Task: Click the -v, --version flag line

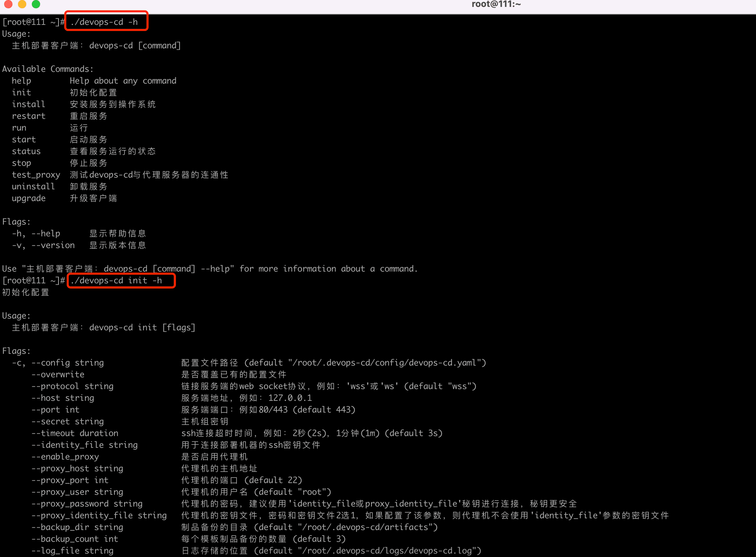Action: click(43, 245)
